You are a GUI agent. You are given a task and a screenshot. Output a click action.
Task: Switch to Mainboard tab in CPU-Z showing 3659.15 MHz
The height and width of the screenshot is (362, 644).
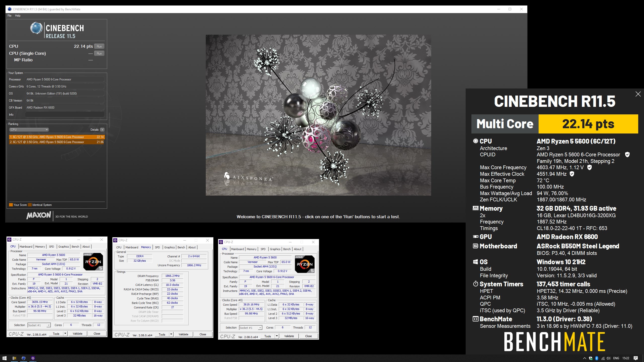(x=26, y=247)
